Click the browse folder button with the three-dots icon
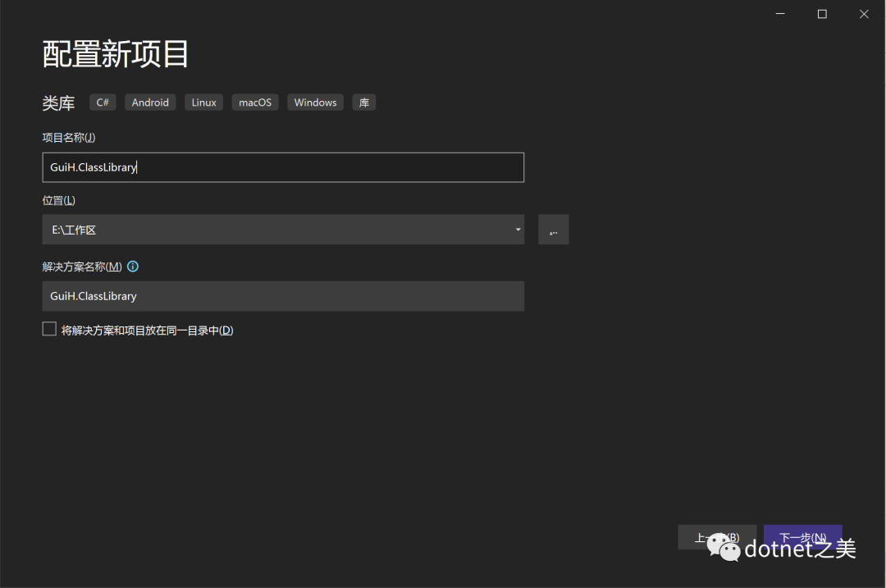This screenshot has width=886, height=588. point(553,230)
